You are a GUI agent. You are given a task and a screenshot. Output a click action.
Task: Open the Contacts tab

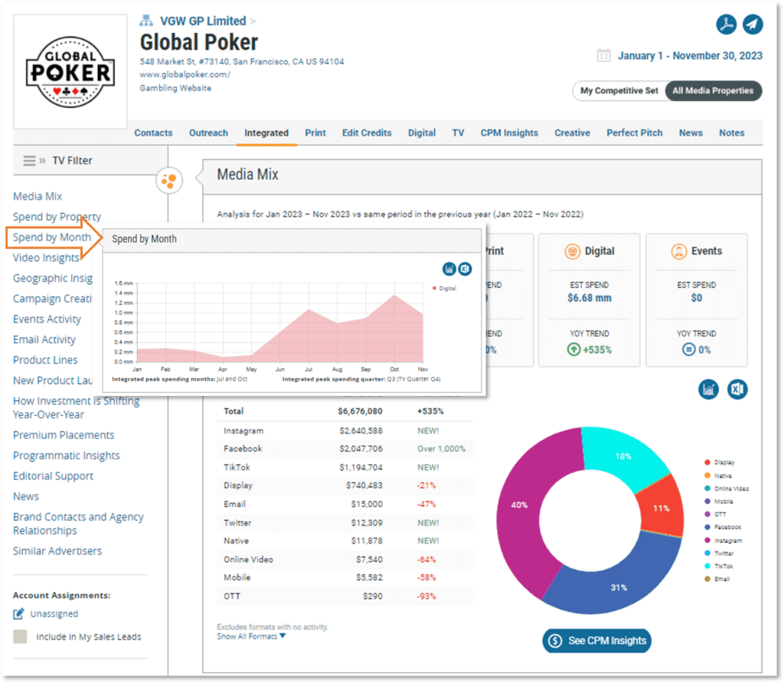point(153,132)
